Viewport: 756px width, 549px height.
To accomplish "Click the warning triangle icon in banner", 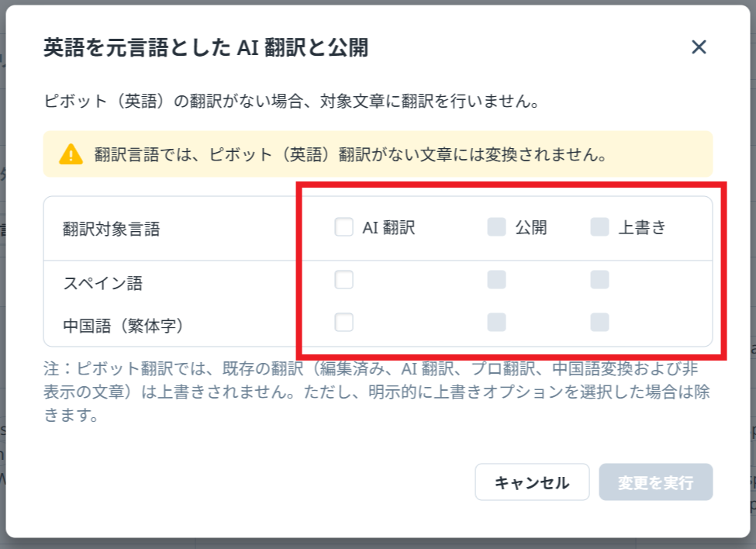I will point(71,155).
